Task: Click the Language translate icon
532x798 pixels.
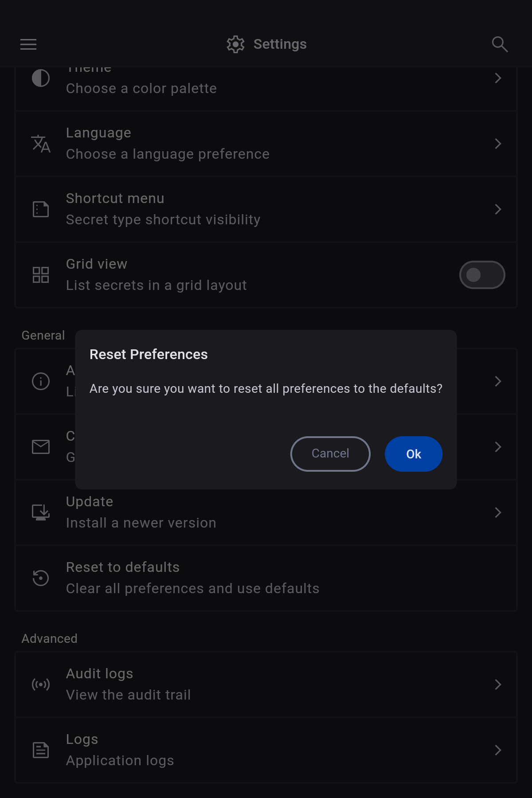Action: tap(41, 144)
